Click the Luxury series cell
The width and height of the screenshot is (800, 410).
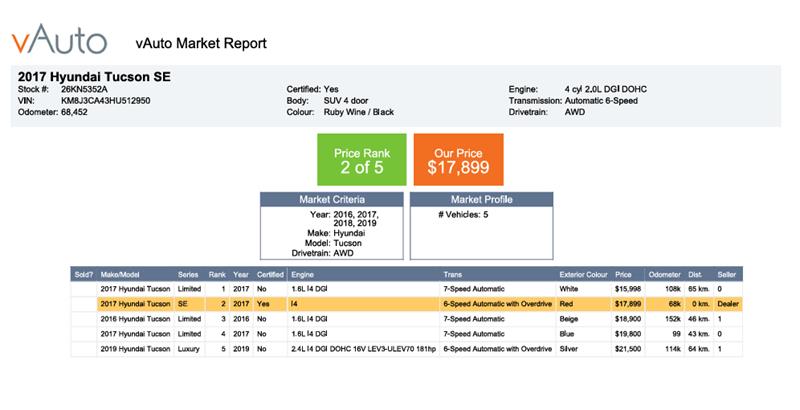pos(188,349)
